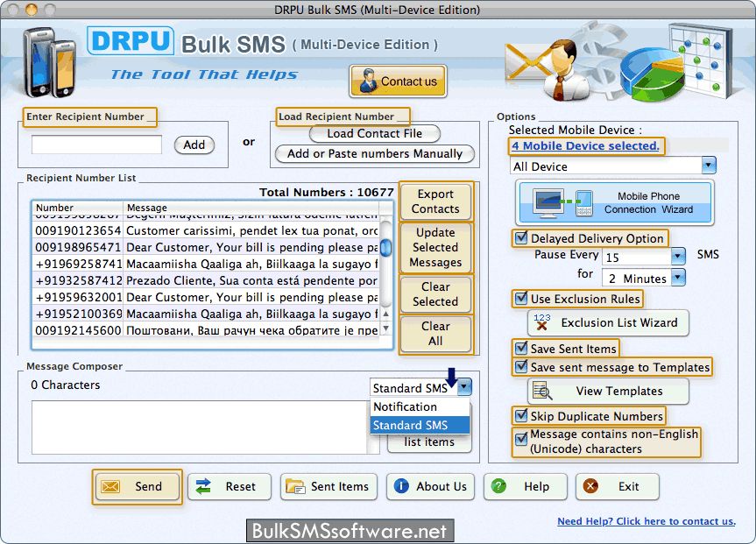Click Export Contacts button
This screenshot has width=756, height=544.
coord(435,201)
